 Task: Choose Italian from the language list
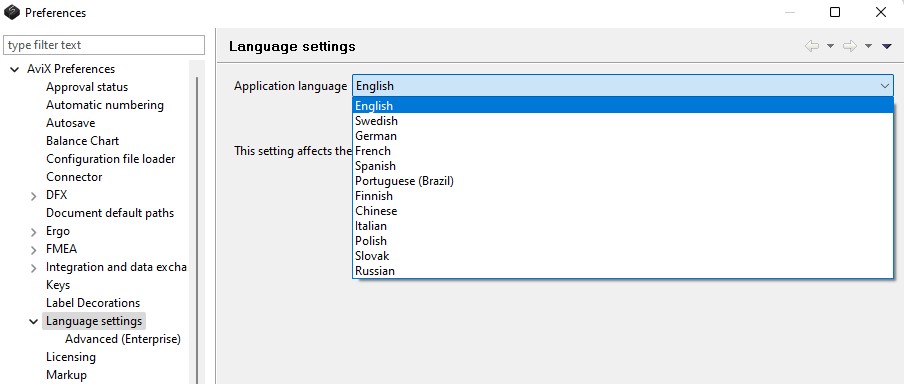(x=623, y=225)
